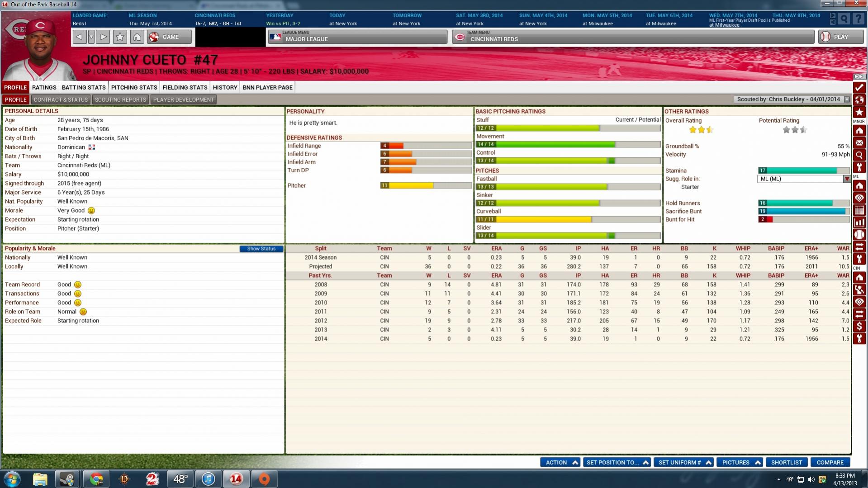Image resolution: width=868 pixels, height=488 pixels.
Task: Click the PLAY button
Action: (840, 37)
